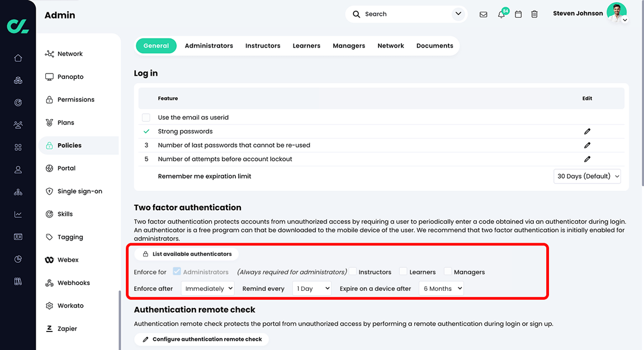Click into the Search input field
The image size is (644, 350).
pyautogui.click(x=406, y=14)
